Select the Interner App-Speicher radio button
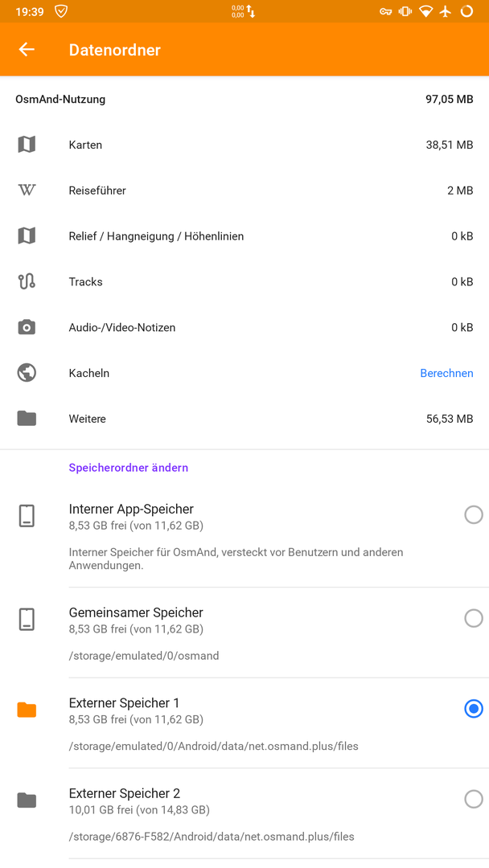The height and width of the screenshot is (868, 489). coord(474,515)
